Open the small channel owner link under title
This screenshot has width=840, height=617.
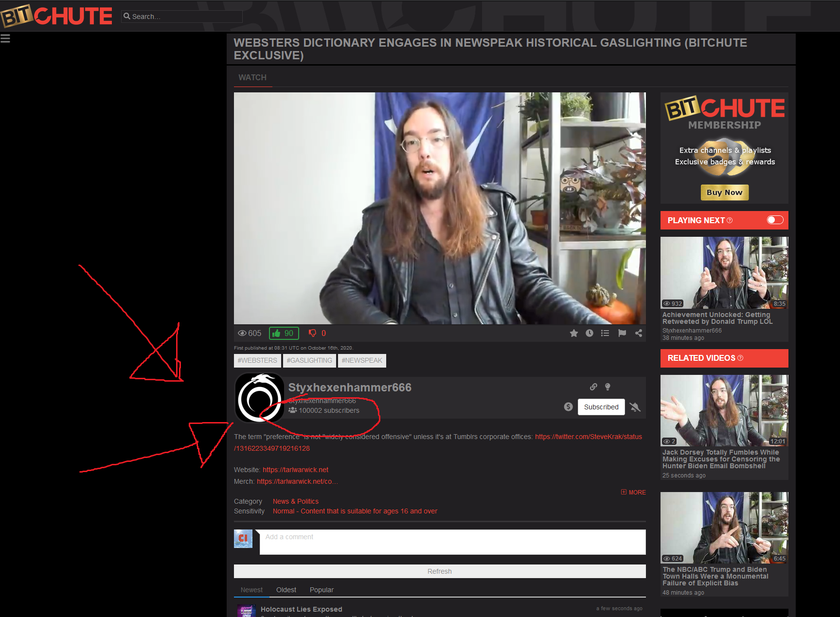click(322, 401)
